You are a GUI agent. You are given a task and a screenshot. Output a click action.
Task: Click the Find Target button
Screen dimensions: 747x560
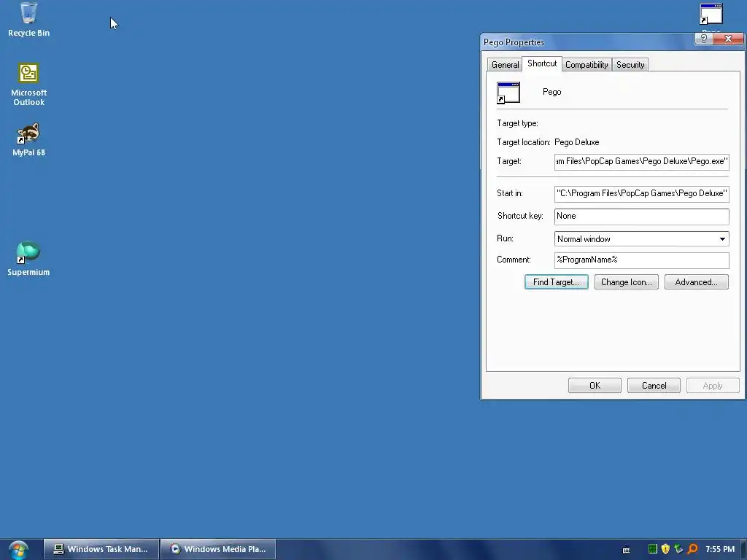point(556,282)
